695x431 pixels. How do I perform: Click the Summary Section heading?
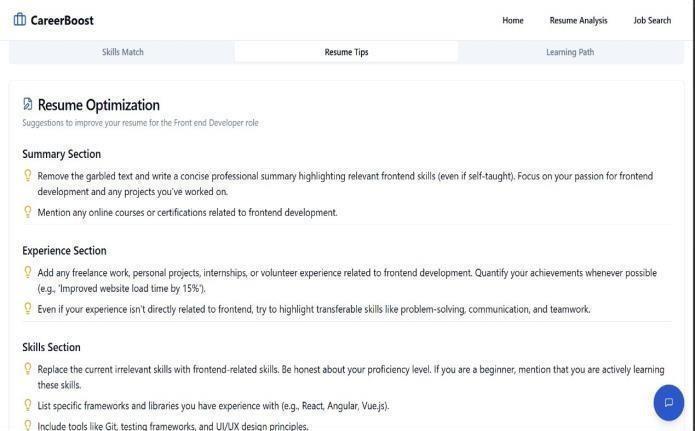point(61,154)
